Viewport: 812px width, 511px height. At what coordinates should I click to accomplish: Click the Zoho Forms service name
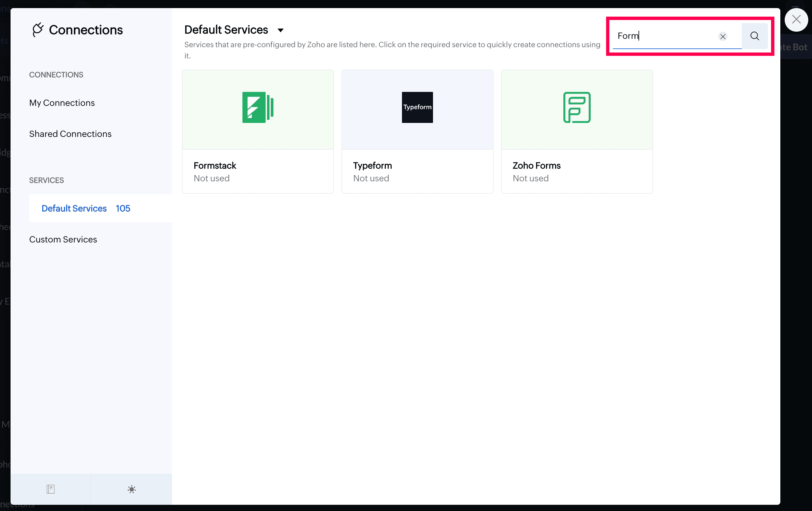click(536, 165)
